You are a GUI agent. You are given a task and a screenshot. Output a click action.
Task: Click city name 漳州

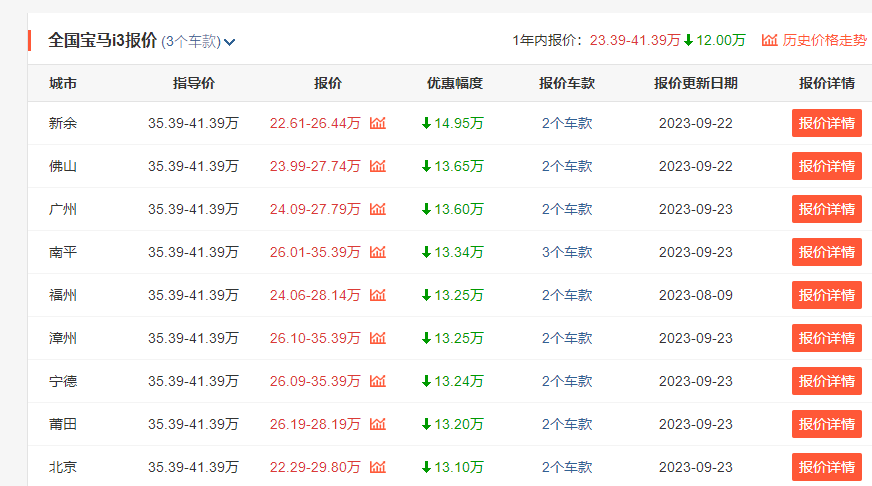(x=63, y=338)
